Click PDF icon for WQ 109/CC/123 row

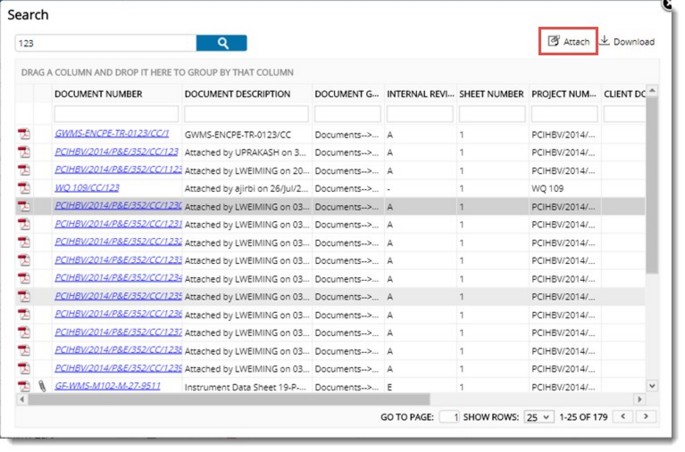[24, 188]
